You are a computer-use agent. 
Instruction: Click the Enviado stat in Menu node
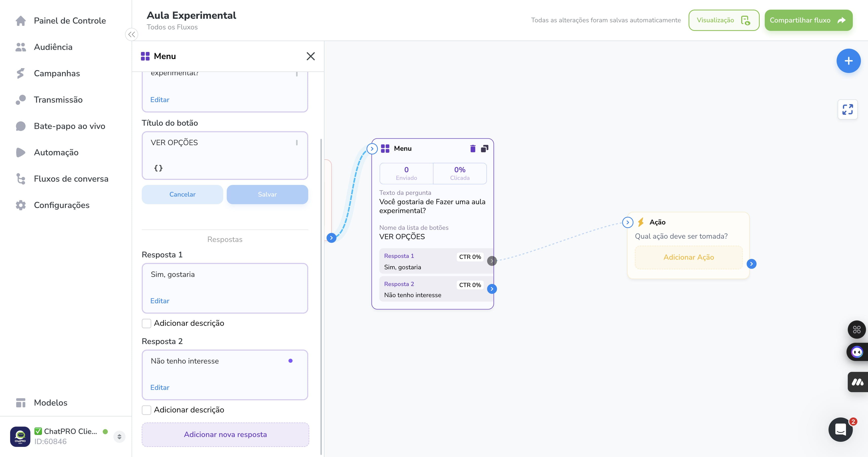406,173
